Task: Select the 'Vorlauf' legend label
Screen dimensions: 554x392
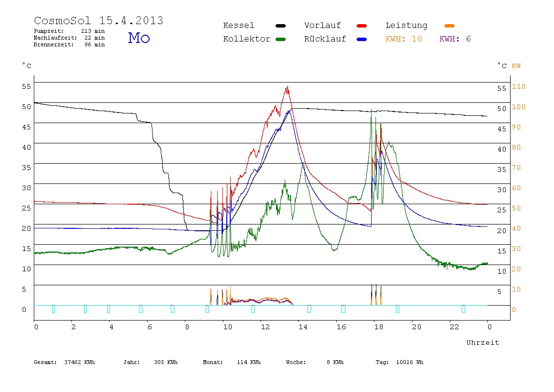Action: 322,26
